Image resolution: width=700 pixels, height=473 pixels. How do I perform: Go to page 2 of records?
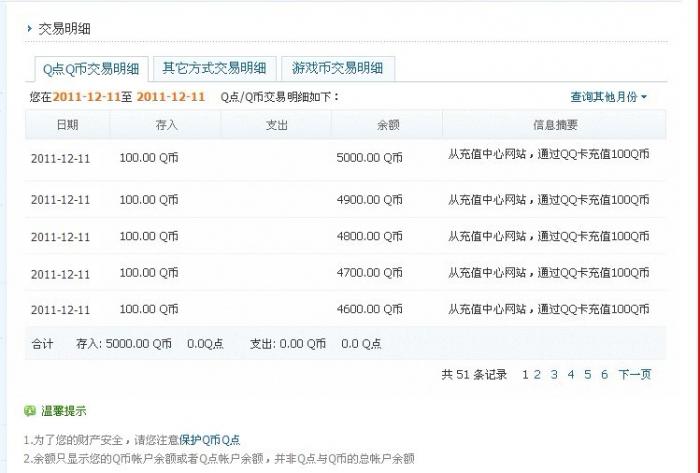(x=538, y=375)
